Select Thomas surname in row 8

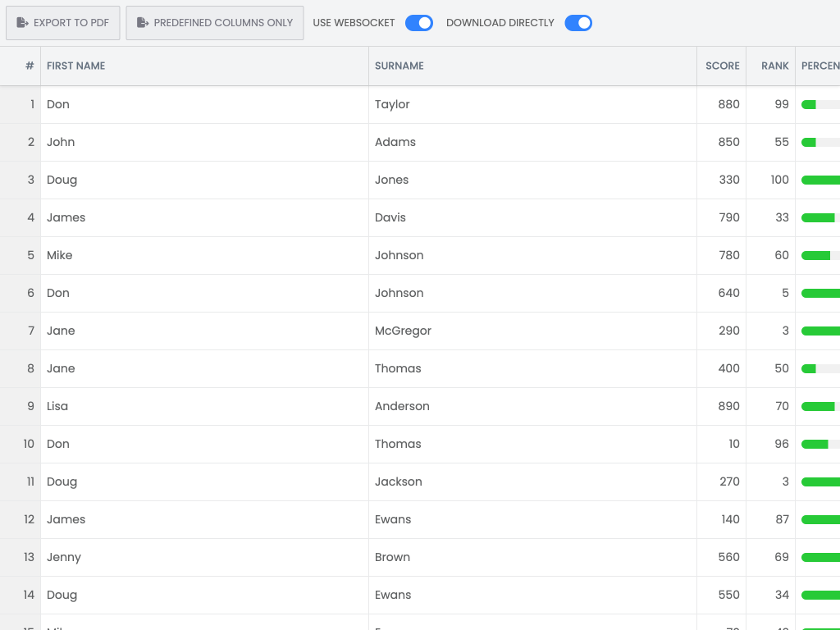click(532, 368)
